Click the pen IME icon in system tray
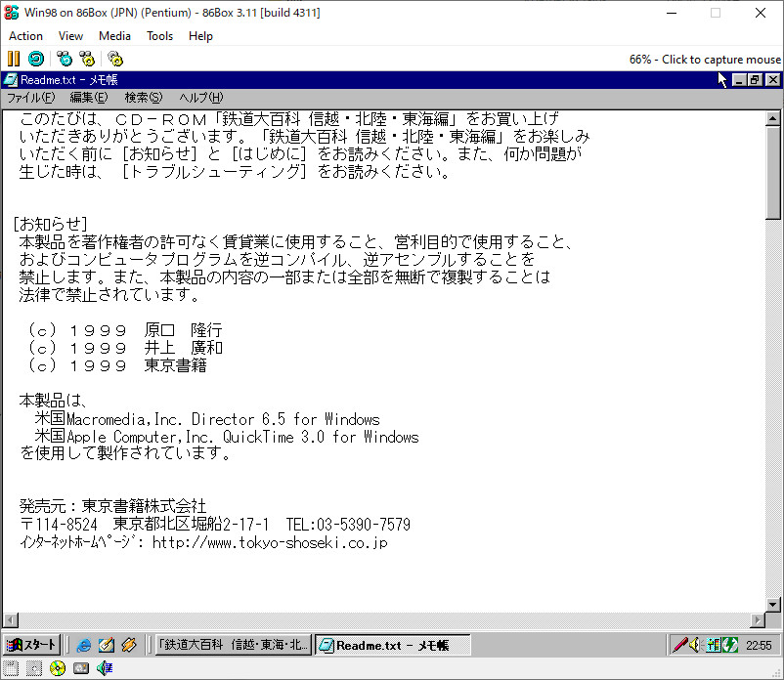 (x=680, y=645)
